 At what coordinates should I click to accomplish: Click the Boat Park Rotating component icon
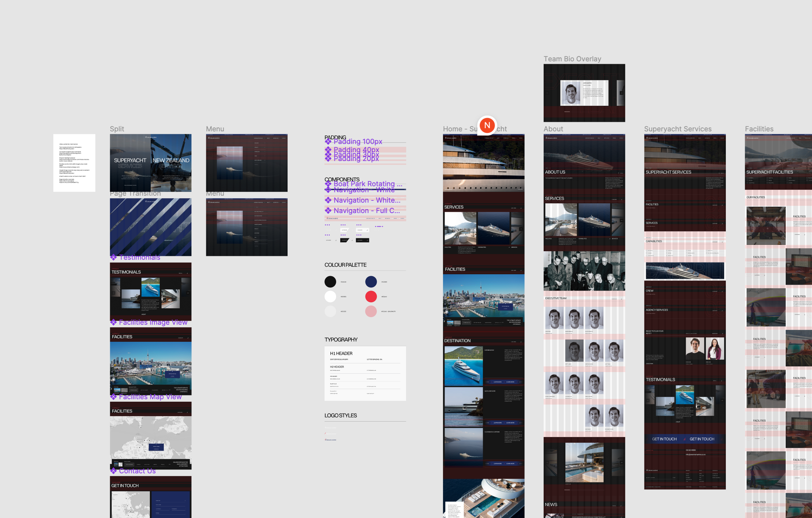[x=328, y=184]
